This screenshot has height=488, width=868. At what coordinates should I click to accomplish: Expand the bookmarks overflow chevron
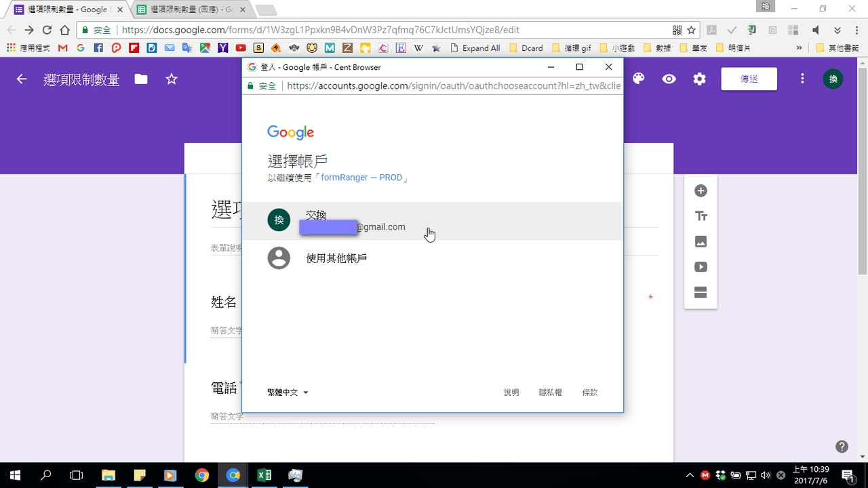pyautogui.click(x=800, y=48)
